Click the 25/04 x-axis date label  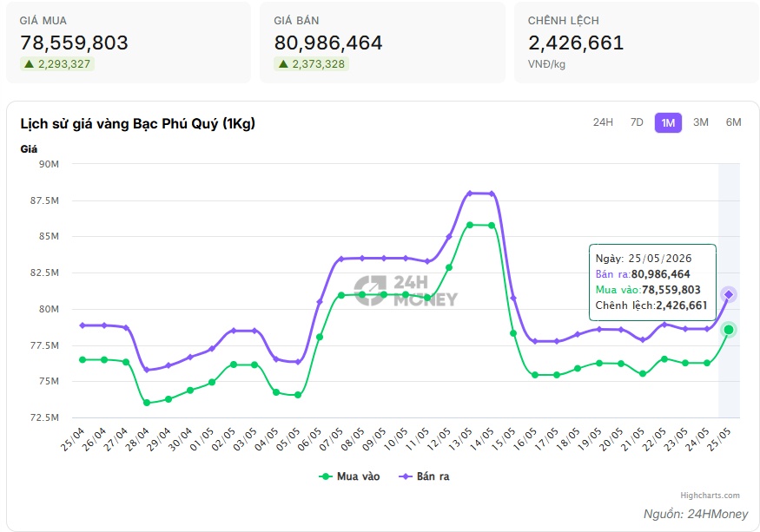[73, 439]
